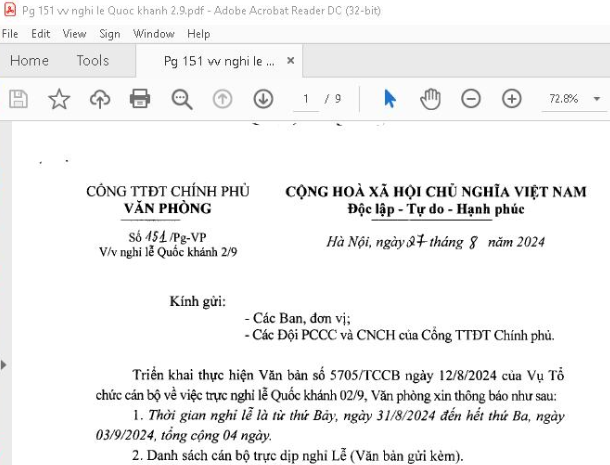The image size is (610, 465).
Task: Select the Pg 151 vv nghi le document tab
Action: 219,61
